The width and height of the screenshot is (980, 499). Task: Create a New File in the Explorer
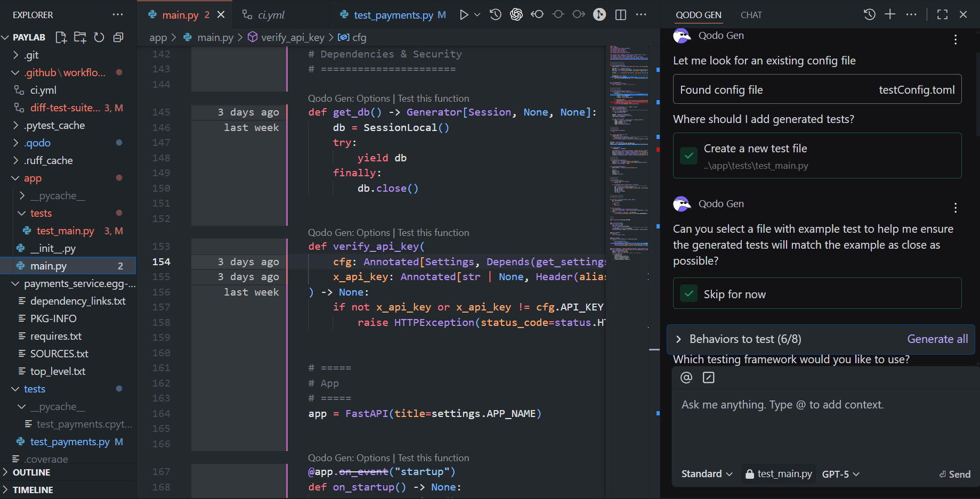(x=60, y=37)
